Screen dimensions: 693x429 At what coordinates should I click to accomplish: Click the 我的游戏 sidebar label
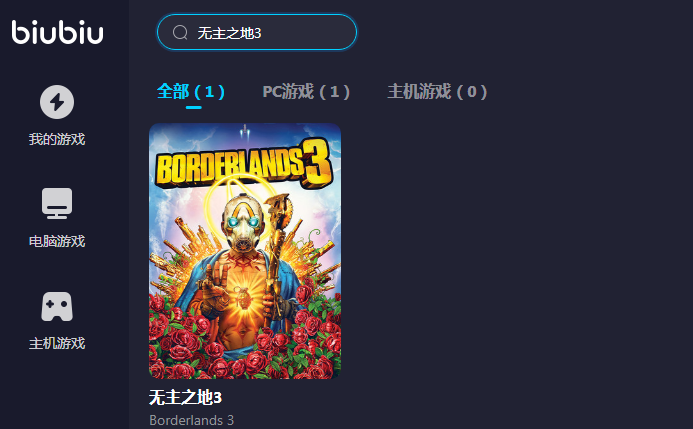[57, 139]
